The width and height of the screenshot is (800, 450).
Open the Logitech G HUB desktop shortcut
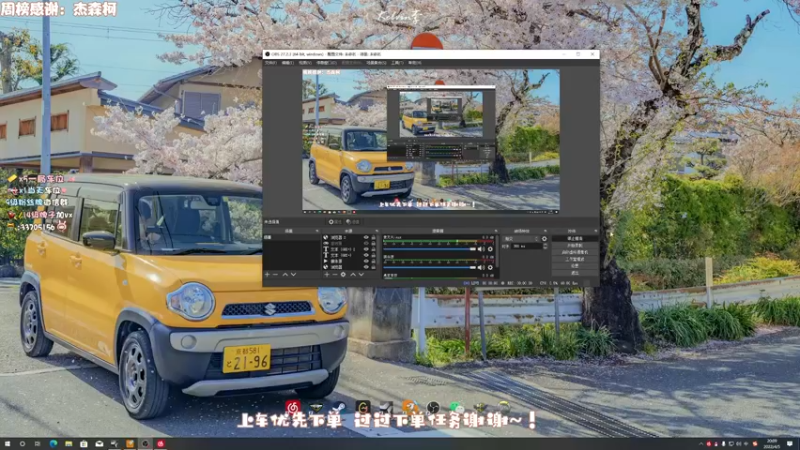coord(363,407)
